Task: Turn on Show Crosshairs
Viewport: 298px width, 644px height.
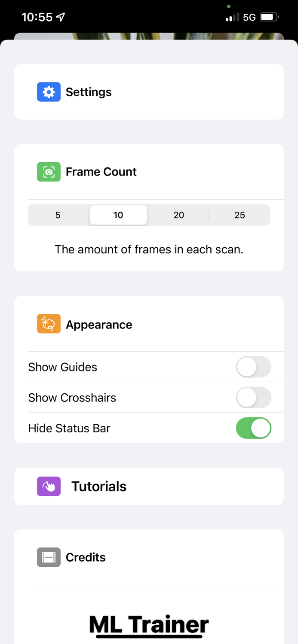Action: (253, 398)
